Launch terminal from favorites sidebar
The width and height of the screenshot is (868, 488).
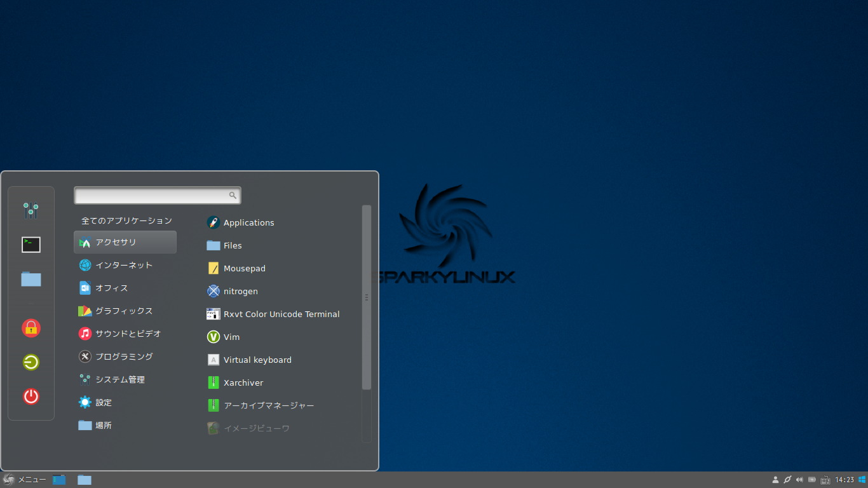click(31, 245)
